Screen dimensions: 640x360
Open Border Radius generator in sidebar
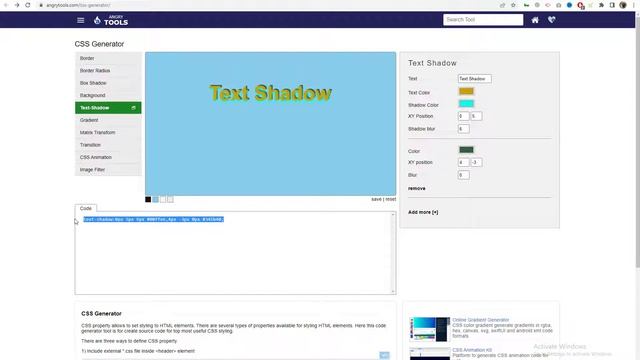(108, 71)
